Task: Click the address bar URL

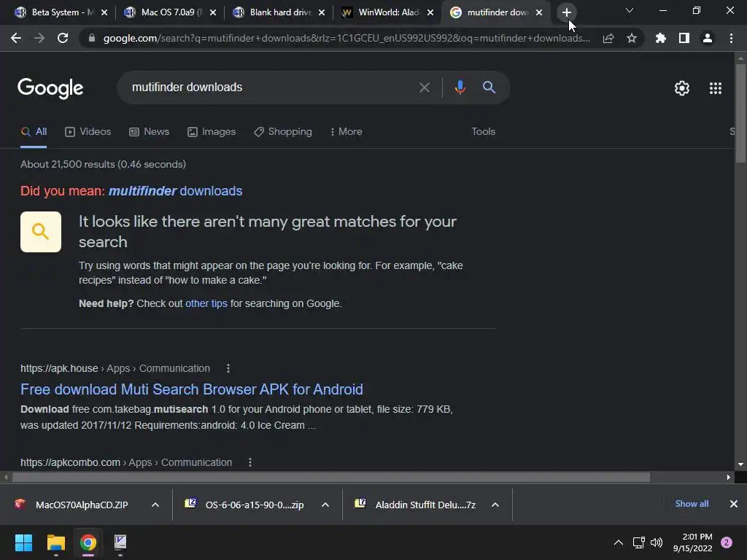Action: tap(347, 38)
